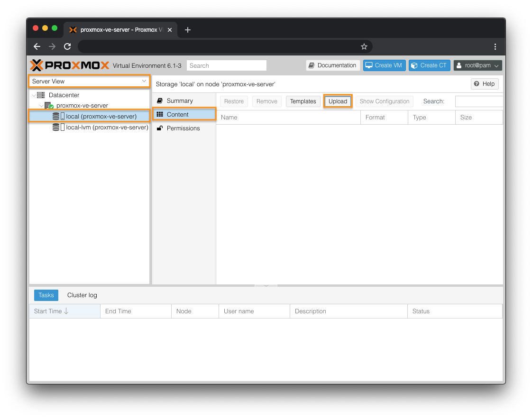
Task: Click the Create VM monitor icon
Action: [369, 65]
